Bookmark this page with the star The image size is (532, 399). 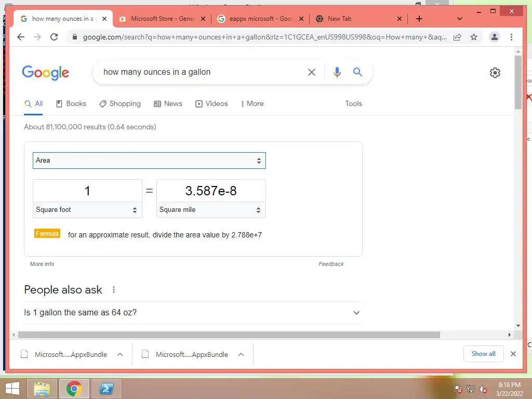474,37
